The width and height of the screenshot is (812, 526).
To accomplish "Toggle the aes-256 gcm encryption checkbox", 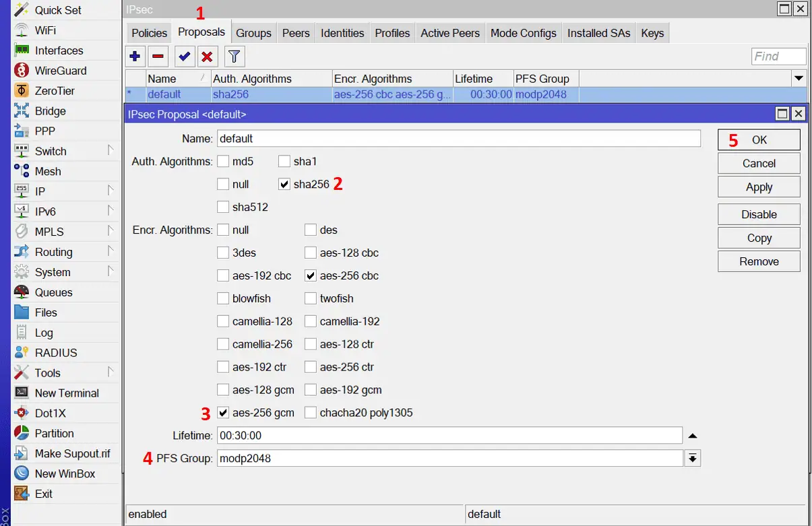I will [223, 413].
